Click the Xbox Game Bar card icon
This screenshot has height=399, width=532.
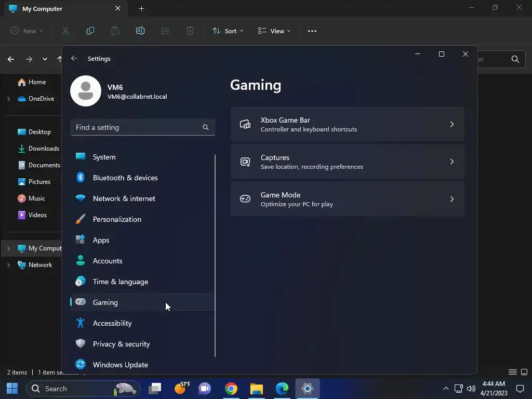pos(245,124)
